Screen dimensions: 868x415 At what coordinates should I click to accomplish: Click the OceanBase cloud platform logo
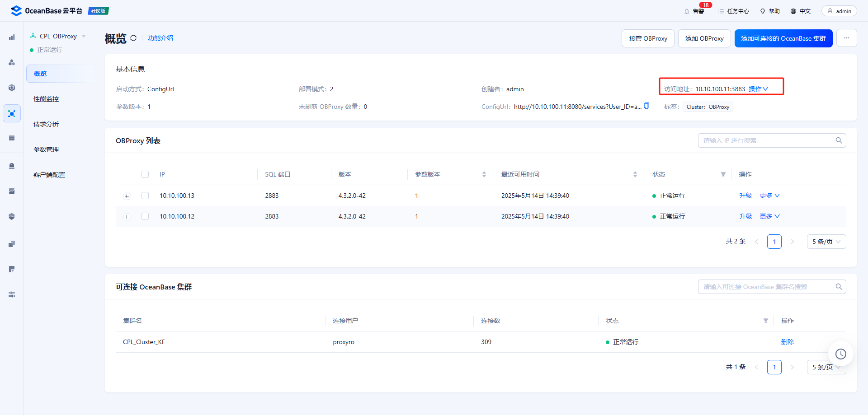(x=46, y=11)
